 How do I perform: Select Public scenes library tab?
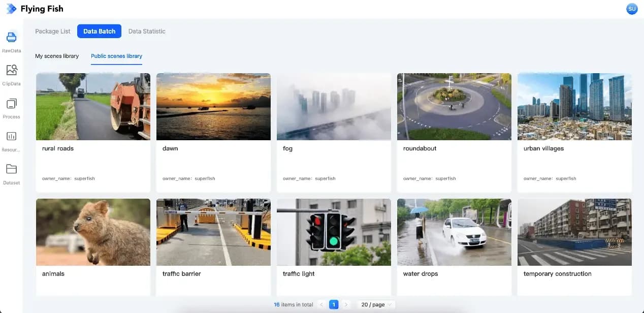(x=116, y=56)
